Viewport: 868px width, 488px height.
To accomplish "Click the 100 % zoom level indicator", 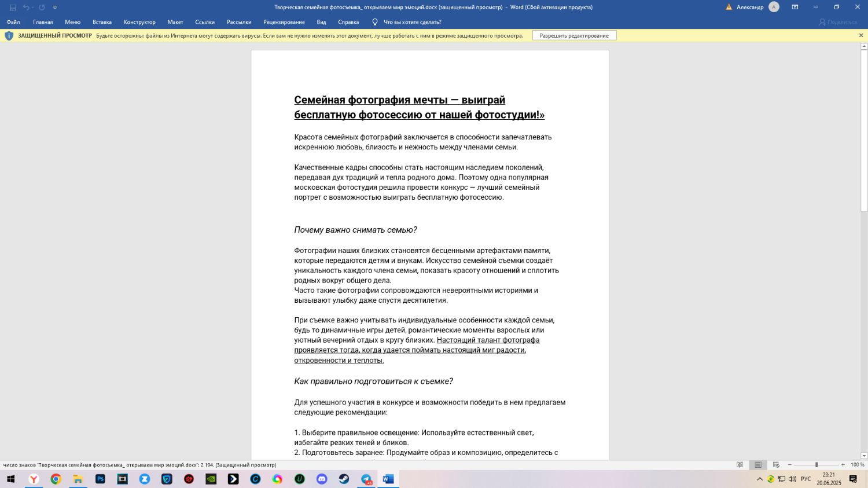I will coord(857,465).
